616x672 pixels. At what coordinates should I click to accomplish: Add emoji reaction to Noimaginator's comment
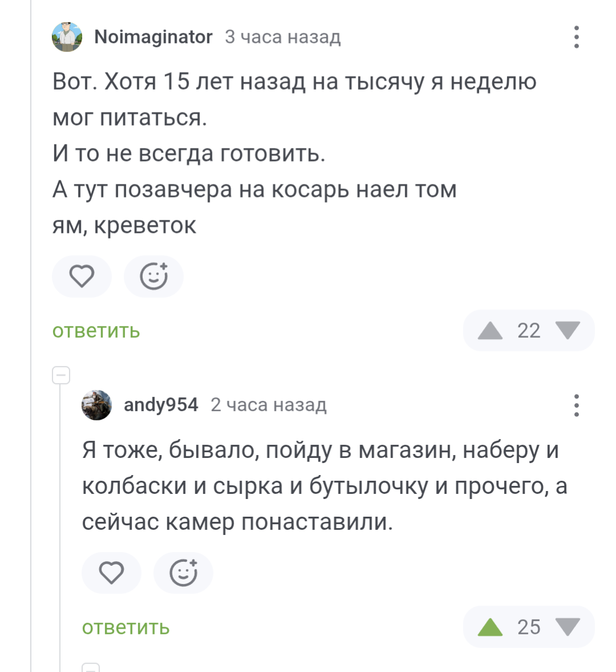[x=154, y=277]
